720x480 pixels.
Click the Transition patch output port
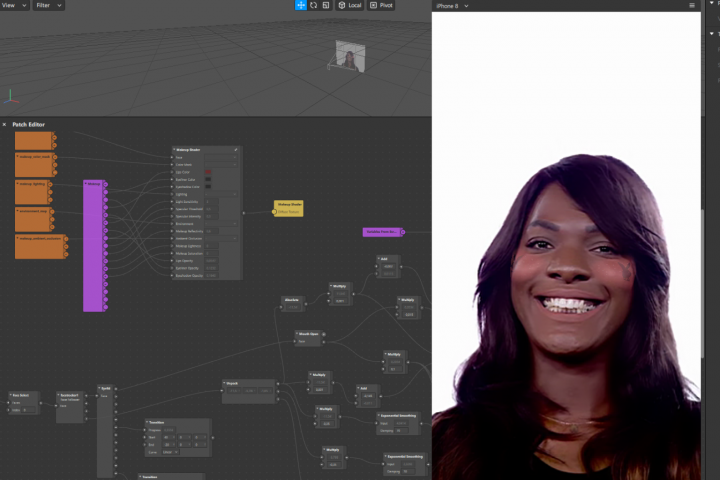[213, 438]
